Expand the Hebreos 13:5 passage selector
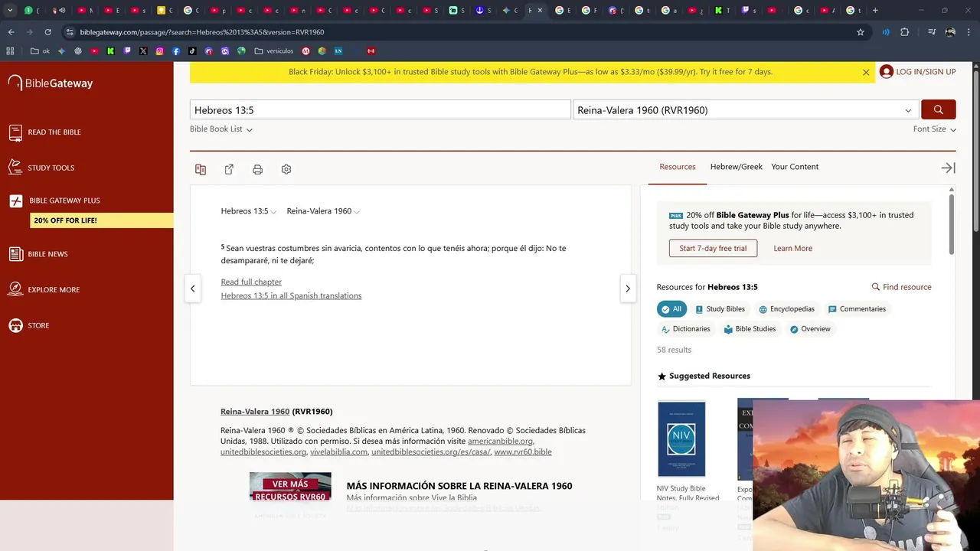The image size is (980, 551). (249, 211)
